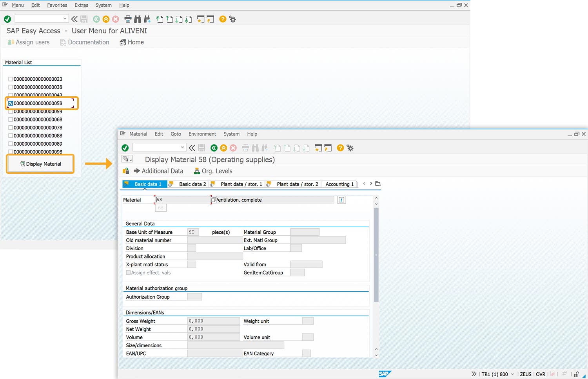Click Print icon in SAP Easy Access toolbar
This screenshot has height=379, width=588.
pyautogui.click(x=128, y=19)
